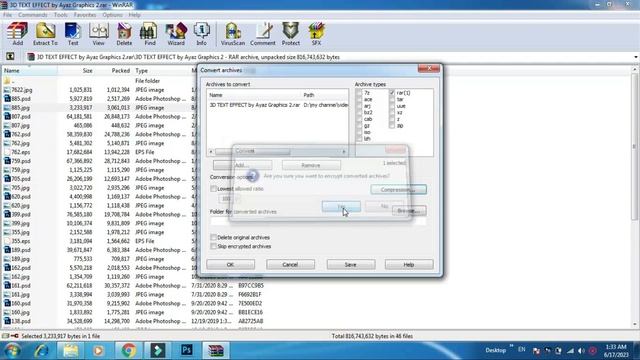Click Save in Convert archives dialog
The width and height of the screenshot is (640, 360).
(351, 264)
